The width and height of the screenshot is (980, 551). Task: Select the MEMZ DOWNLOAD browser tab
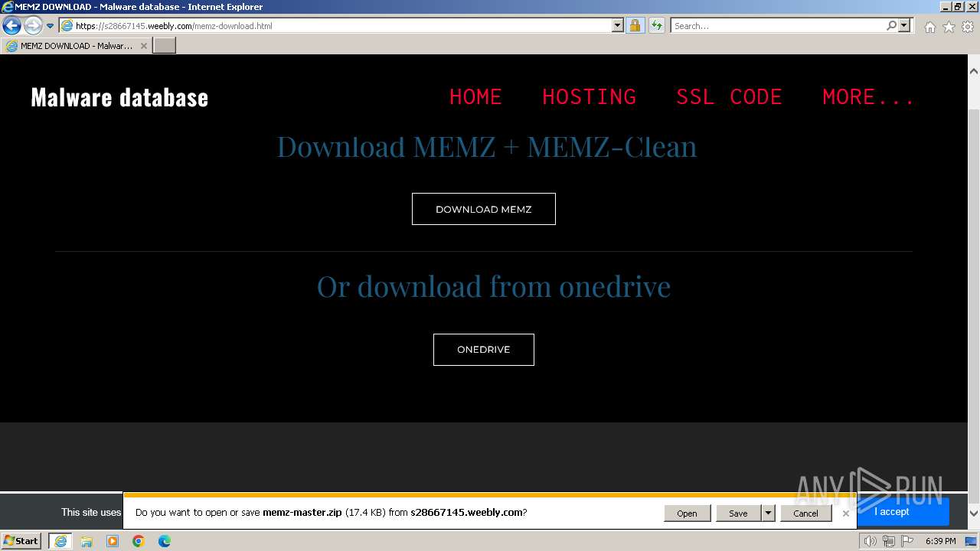(77, 46)
